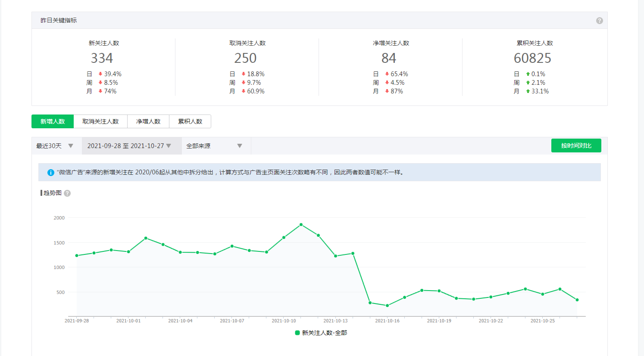Switch to 净增人数 tab
The image size is (644, 356).
pyautogui.click(x=148, y=121)
